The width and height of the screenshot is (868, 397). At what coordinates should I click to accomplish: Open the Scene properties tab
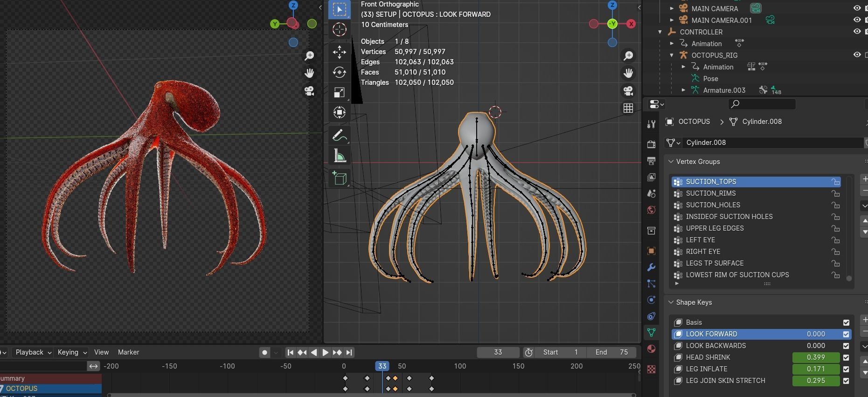[651, 193]
